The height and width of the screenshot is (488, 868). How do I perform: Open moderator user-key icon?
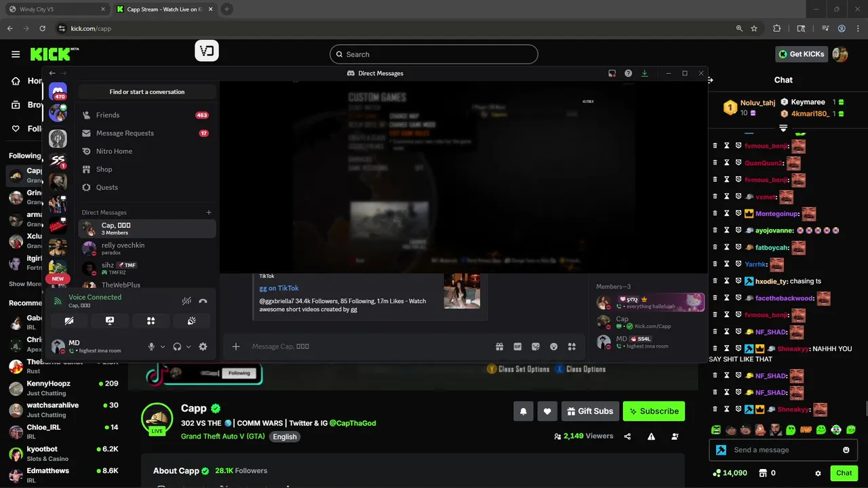pos(675,436)
